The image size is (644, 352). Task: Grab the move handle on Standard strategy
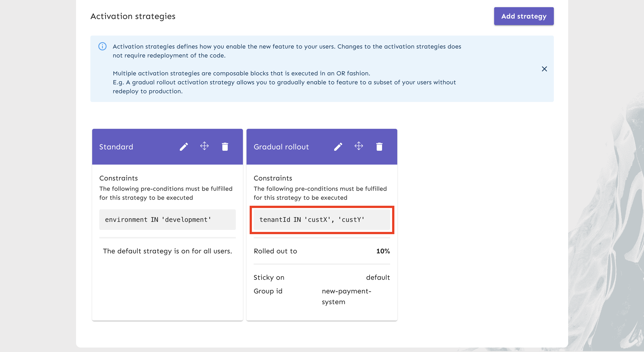point(204,146)
